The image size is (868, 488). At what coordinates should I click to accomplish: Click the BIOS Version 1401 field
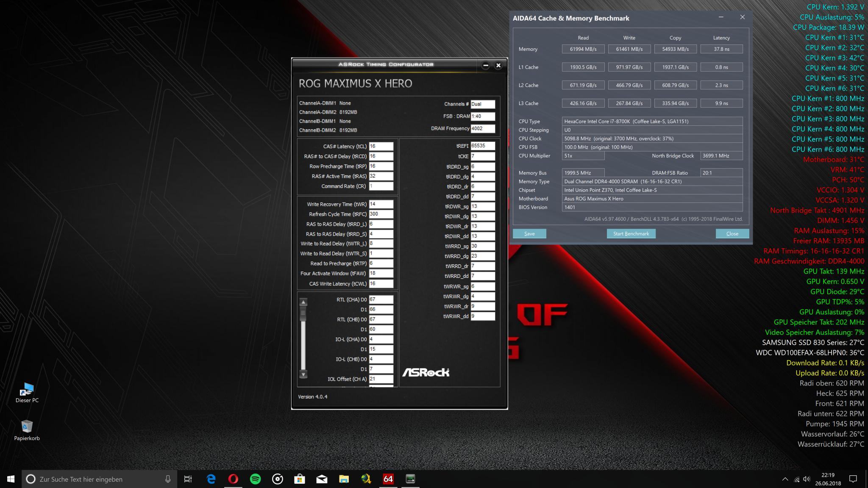tap(652, 207)
